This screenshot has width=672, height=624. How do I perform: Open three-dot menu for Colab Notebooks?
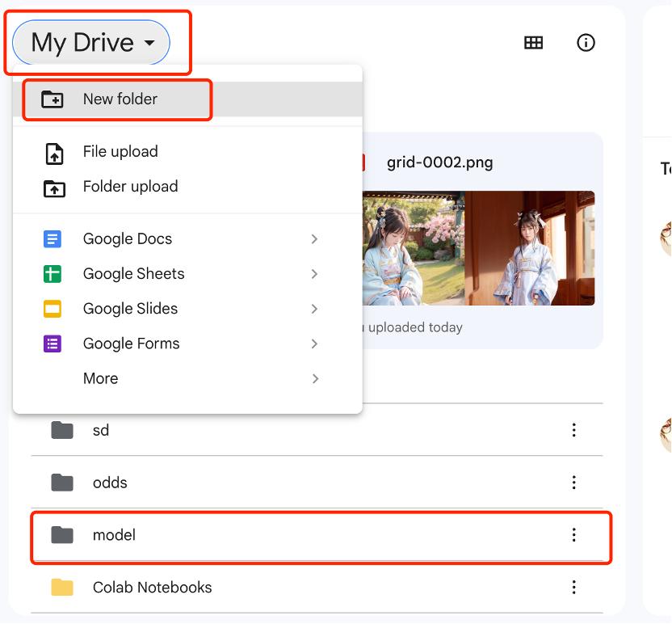click(573, 588)
